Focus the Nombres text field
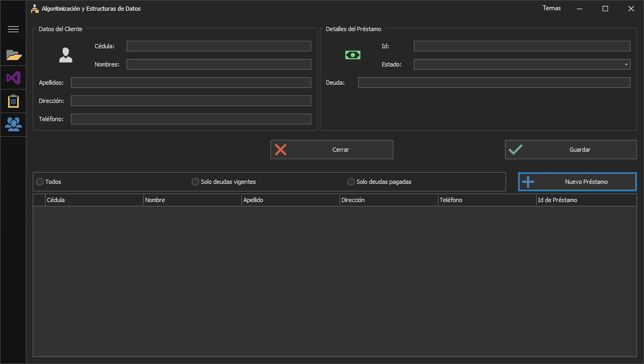The width and height of the screenshot is (644, 364). (x=218, y=64)
